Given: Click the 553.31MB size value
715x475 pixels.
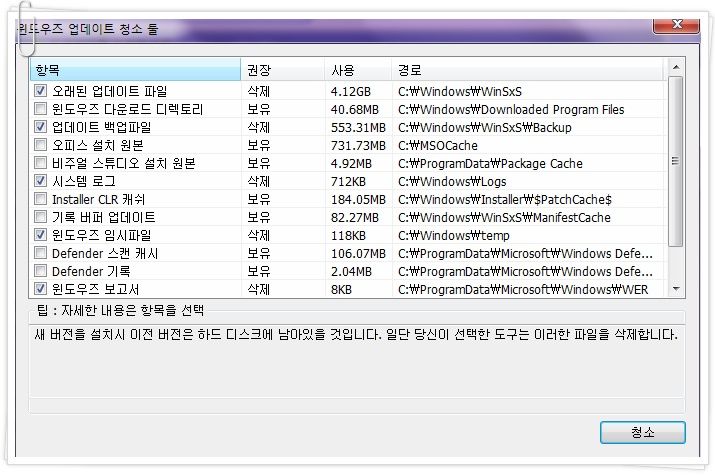Looking at the screenshot, I should [x=358, y=128].
